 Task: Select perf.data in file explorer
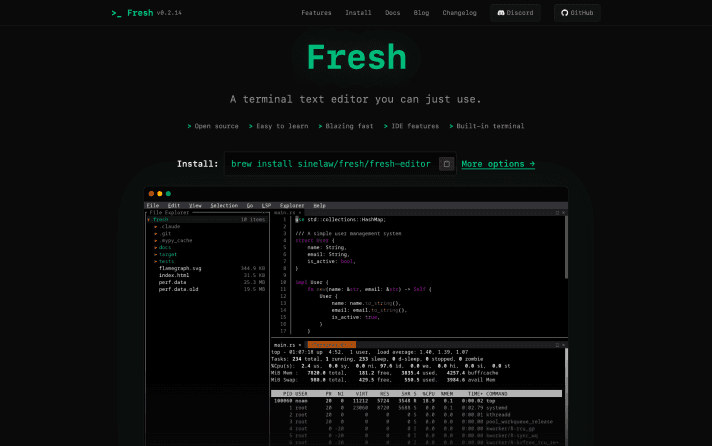(172, 282)
